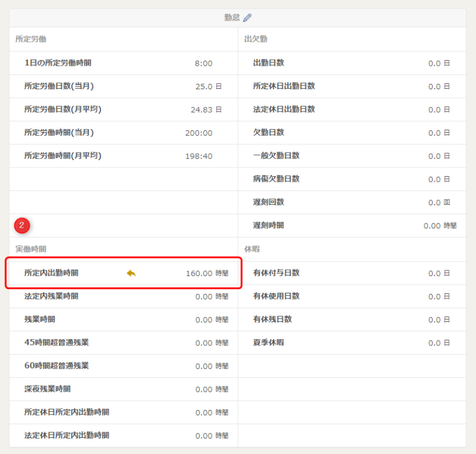Image resolution: width=476 pixels, height=454 pixels.
Task: Click the 実働時間 section header
Action: click(31, 249)
